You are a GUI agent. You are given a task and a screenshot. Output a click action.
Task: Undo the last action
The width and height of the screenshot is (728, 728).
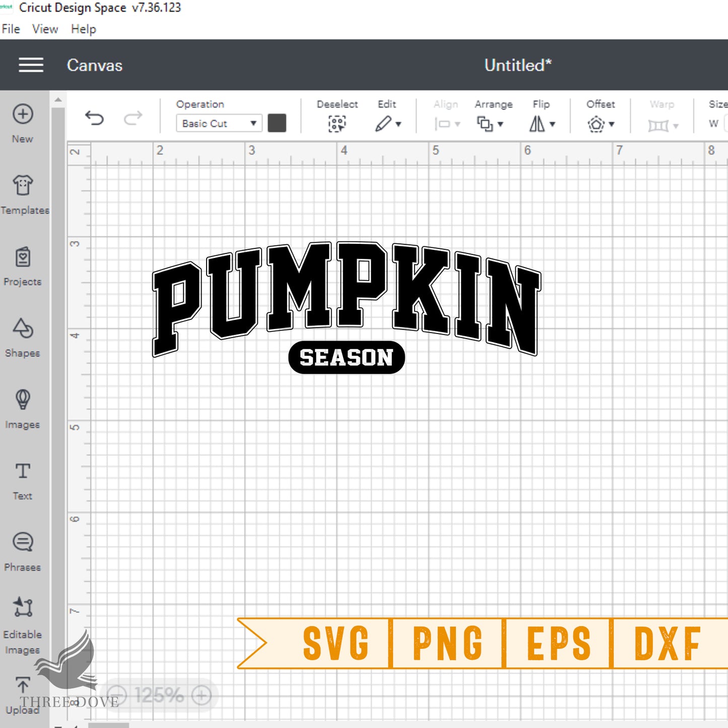coord(94,118)
